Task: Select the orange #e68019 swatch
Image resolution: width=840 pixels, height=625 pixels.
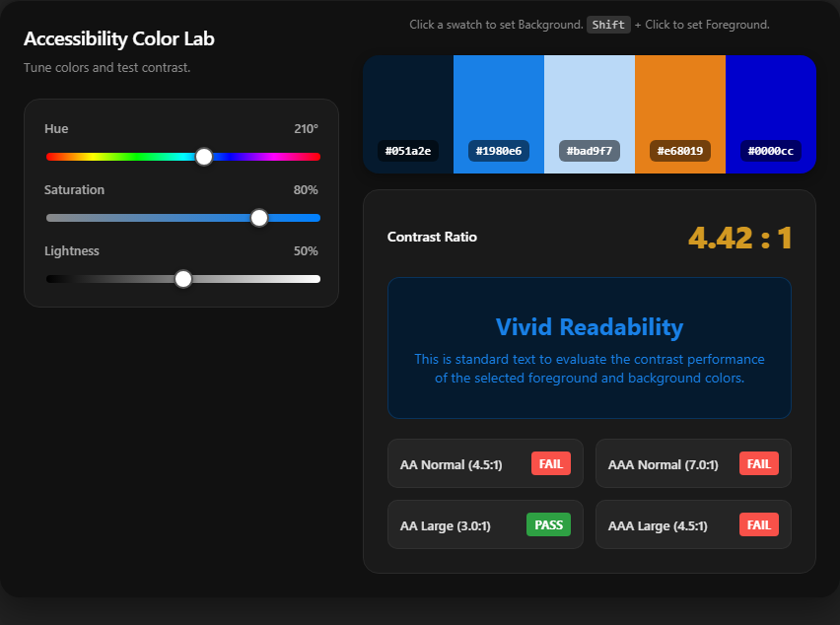Action: pyautogui.click(x=680, y=114)
